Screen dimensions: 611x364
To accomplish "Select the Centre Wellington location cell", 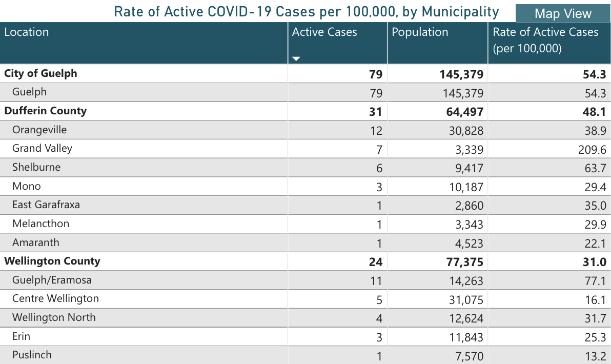I will [55, 298].
